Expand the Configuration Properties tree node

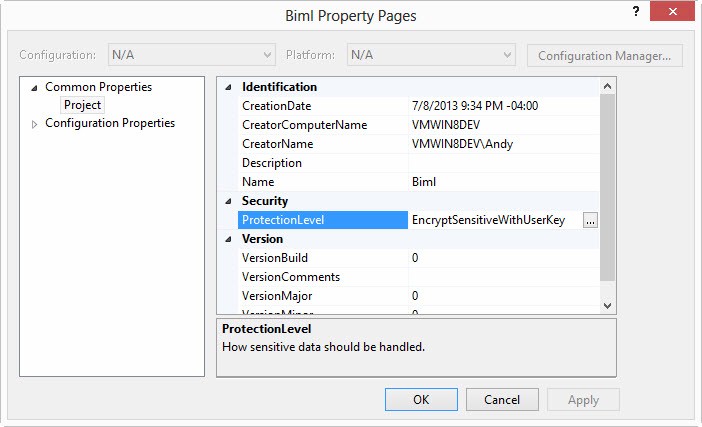[x=35, y=124]
